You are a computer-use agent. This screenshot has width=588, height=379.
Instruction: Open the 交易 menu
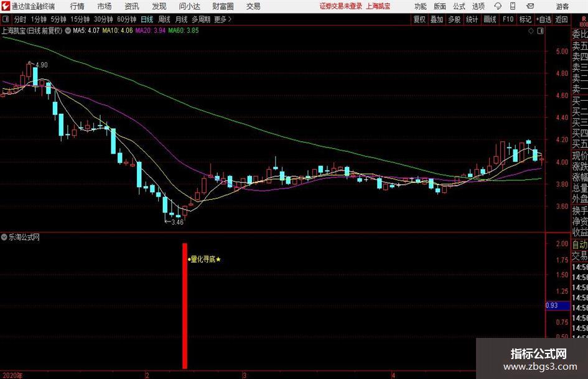pos(253,6)
